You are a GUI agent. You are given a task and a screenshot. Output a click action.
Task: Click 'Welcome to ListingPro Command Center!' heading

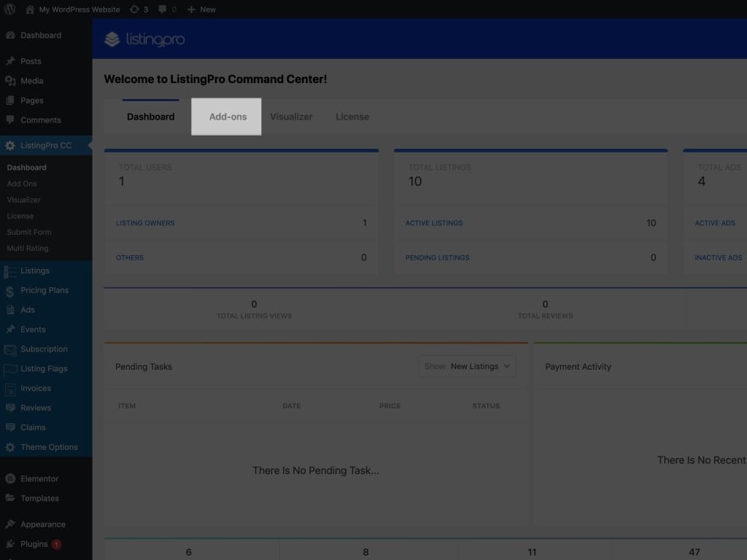coord(215,79)
